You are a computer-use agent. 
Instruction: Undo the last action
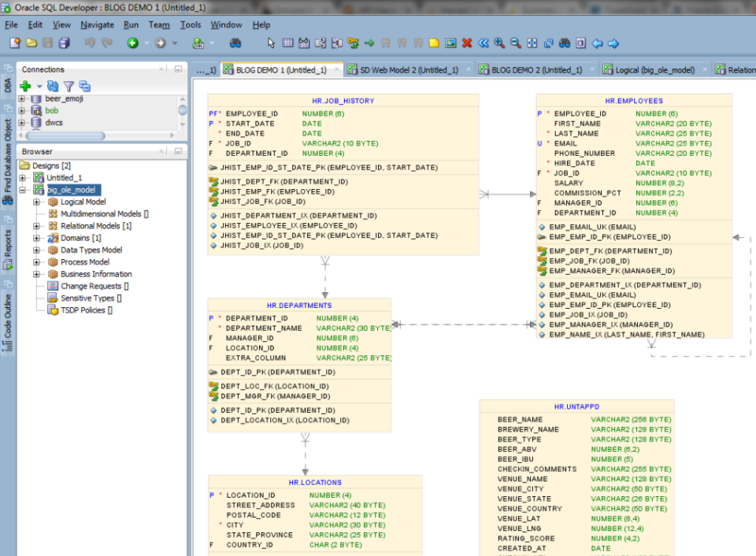pyautogui.click(x=88, y=44)
